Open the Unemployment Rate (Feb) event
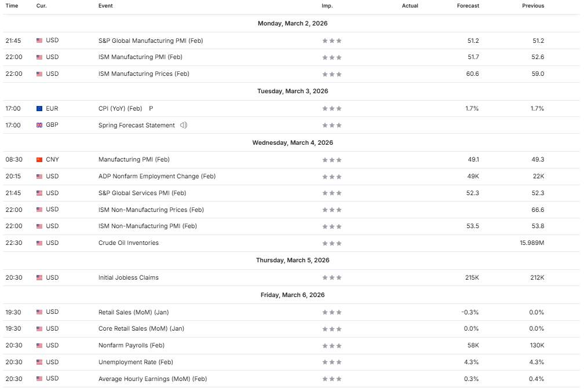Screen dimensions: 584x392 pyautogui.click(x=136, y=362)
